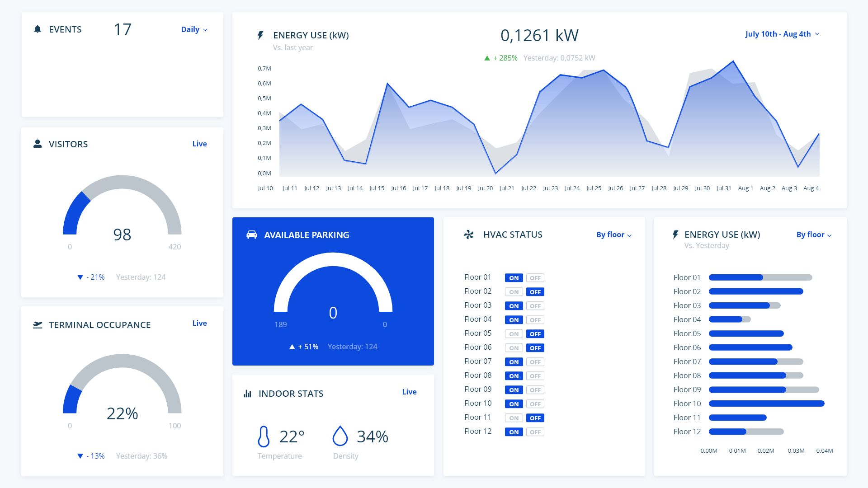Click the Indoor Stats bar chart icon
The height and width of the screenshot is (488, 868).
[x=247, y=394]
